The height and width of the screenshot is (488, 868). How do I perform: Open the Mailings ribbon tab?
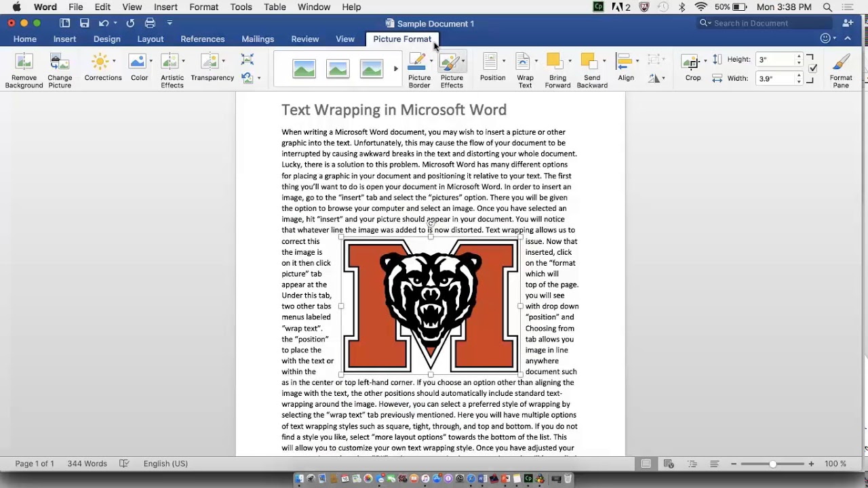(x=258, y=39)
